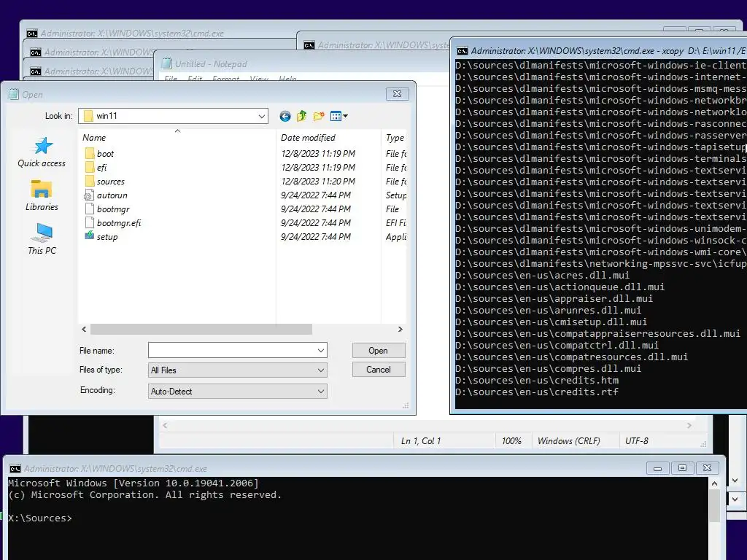Sort by the Date modified column header
747x560 pixels.
pos(328,138)
